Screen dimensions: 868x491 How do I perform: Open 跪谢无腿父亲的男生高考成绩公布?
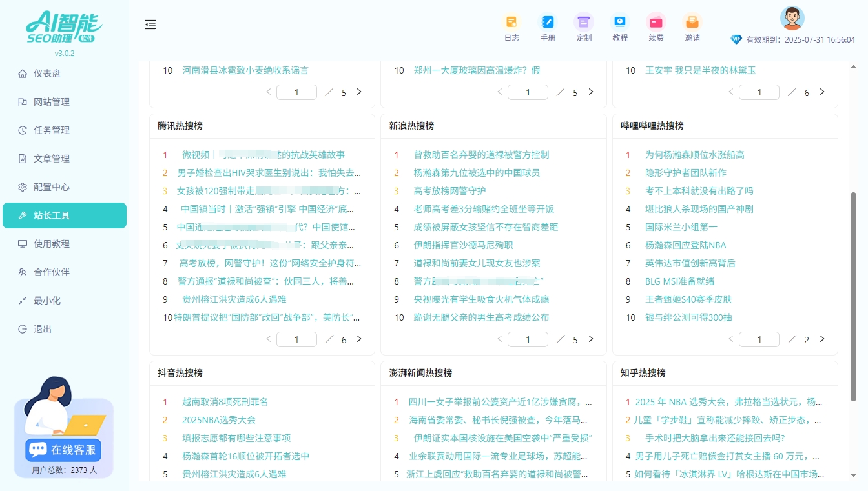(481, 317)
